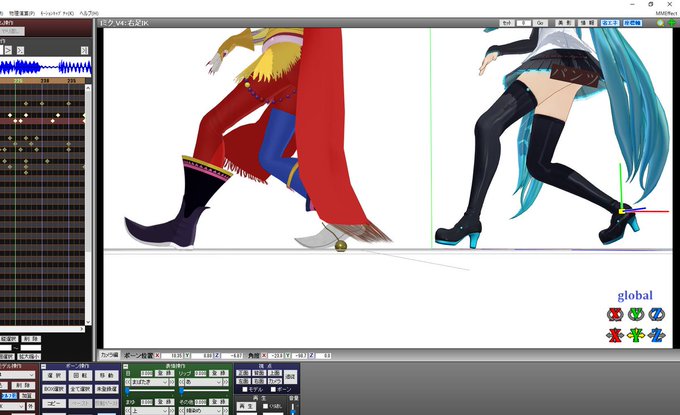Open the other-morph dropdown under その他
Screen dimensions: 680x415
point(203,411)
